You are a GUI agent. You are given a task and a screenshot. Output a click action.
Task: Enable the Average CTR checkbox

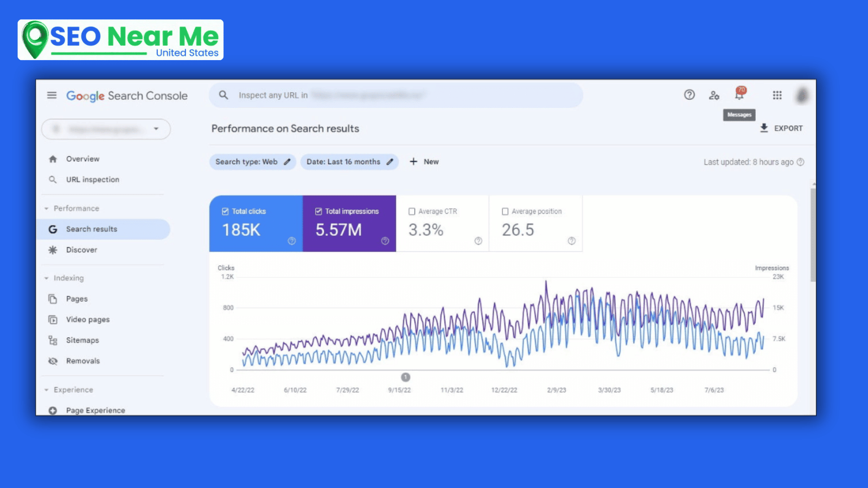pyautogui.click(x=412, y=211)
